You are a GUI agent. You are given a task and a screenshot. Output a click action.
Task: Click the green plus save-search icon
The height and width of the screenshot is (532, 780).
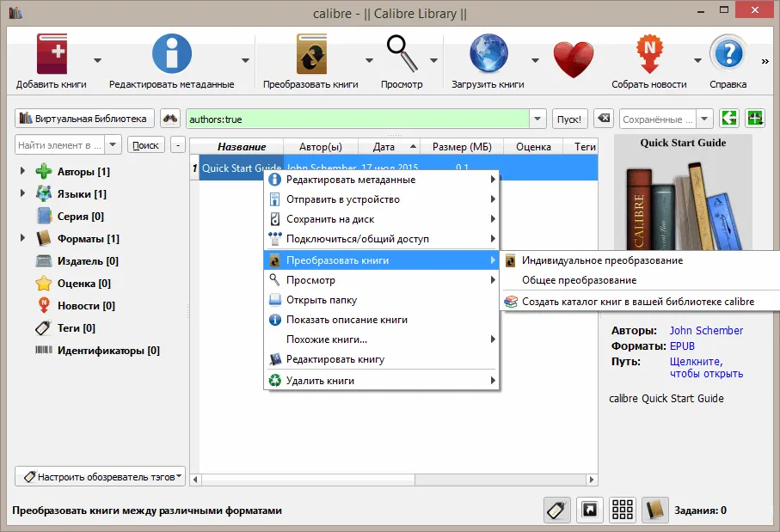click(755, 119)
